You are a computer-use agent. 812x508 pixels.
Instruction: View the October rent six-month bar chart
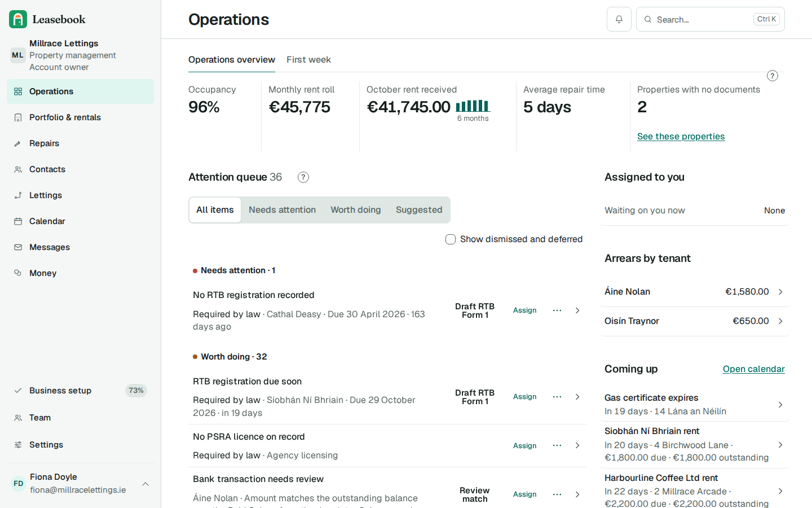pos(473,106)
